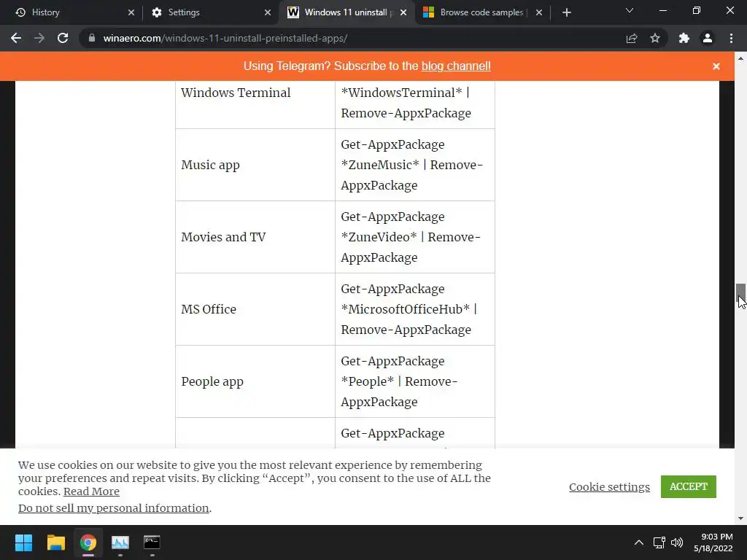Reload the current page
747x560 pixels.
coord(63,38)
